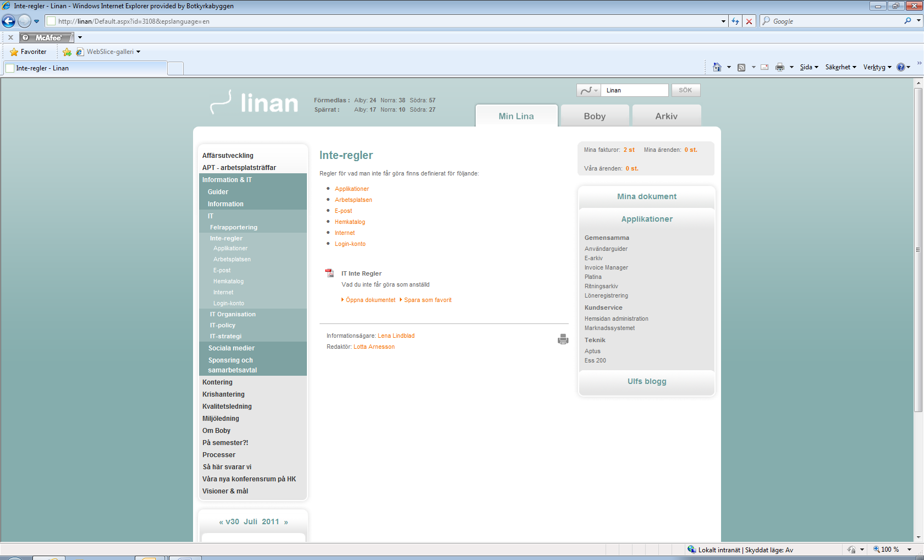Go to previous week with « arrow

pyautogui.click(x=221, y=522)
